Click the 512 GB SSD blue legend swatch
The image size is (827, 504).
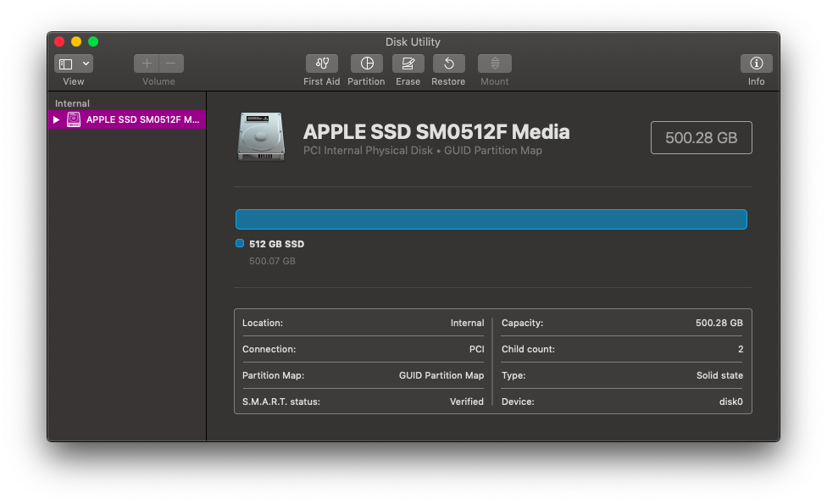point(240,244)
